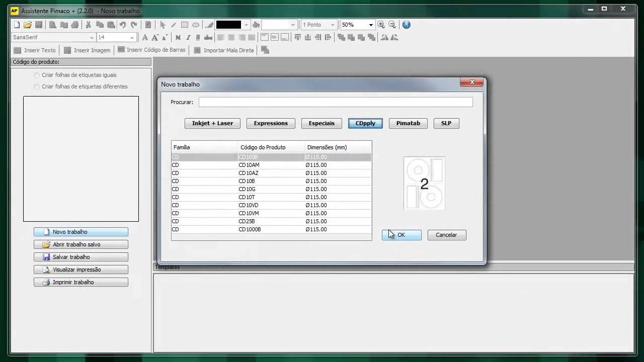
Task: Open the white fill color dropdown
Action: [x=293, y=25]
